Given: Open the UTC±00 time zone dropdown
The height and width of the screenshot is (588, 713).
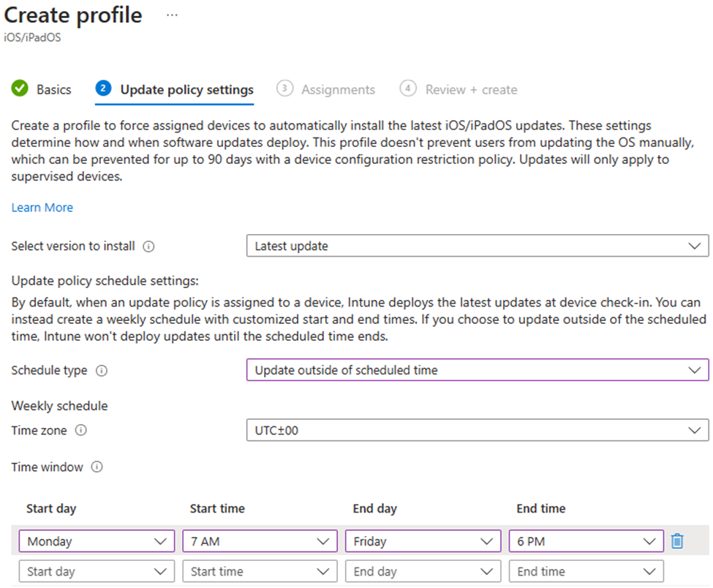Looking at the screenshot, I should pyautogui.click(x=477, y=431).
